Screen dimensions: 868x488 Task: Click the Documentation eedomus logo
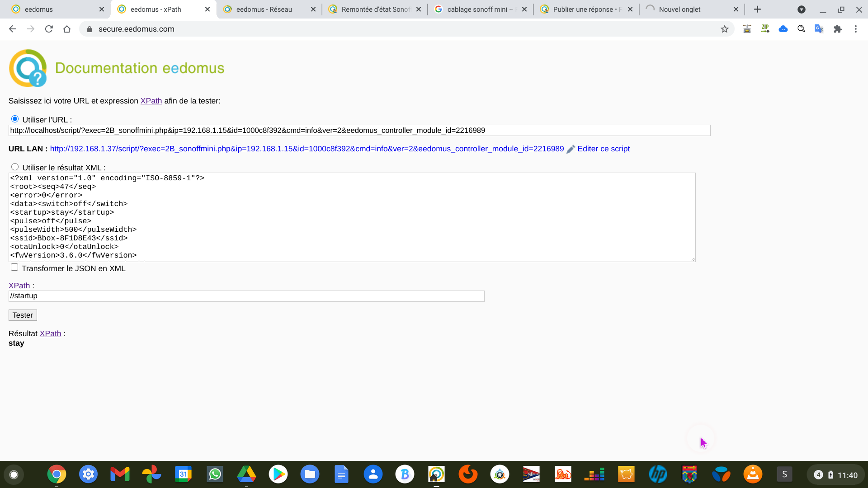[117, 68]
